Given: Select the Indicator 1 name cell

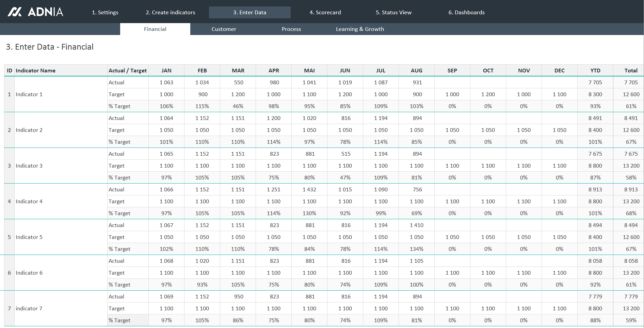Looking at the screenshot, I should (29, 94).
